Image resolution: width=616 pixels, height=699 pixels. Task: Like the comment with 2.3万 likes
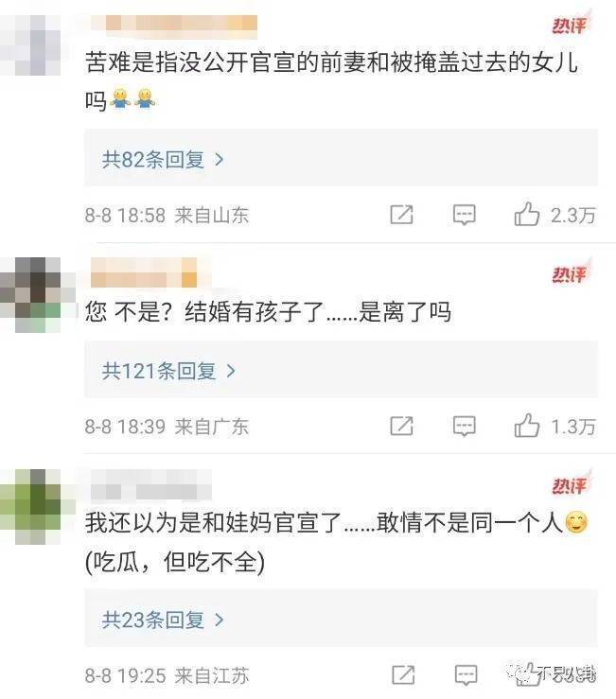click(x=527, y=214)
